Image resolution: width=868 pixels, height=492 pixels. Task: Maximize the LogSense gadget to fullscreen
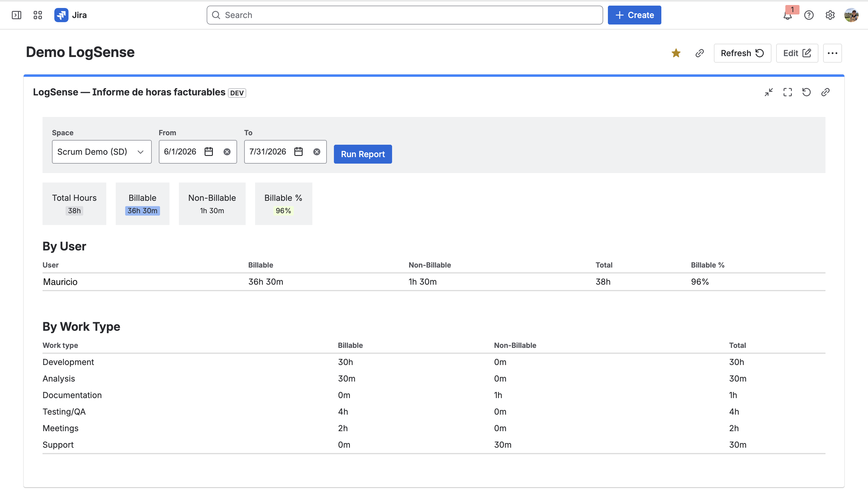tap(788, 92)
